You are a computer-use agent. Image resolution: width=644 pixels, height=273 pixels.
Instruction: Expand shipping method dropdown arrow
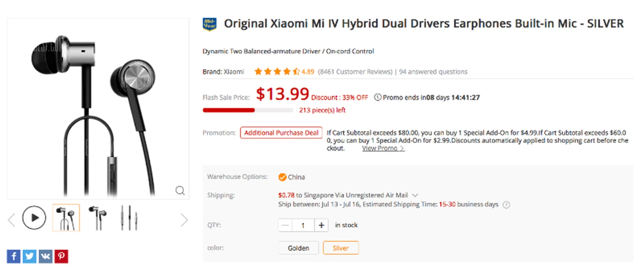tap(415, 195)
